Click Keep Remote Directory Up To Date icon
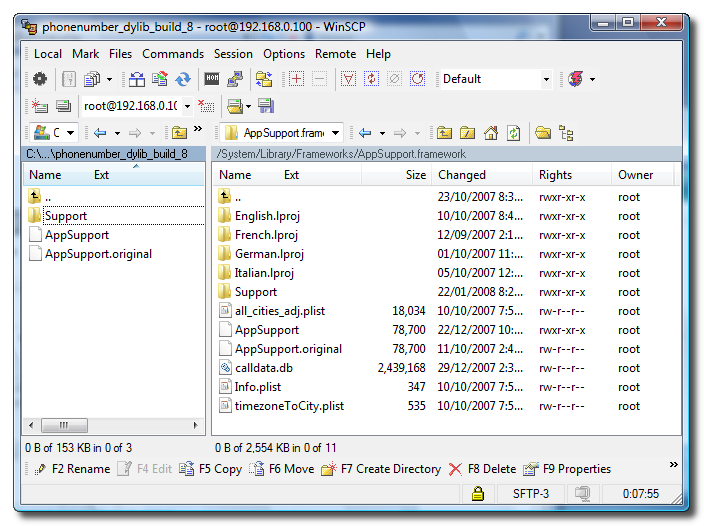 (183, 79)
